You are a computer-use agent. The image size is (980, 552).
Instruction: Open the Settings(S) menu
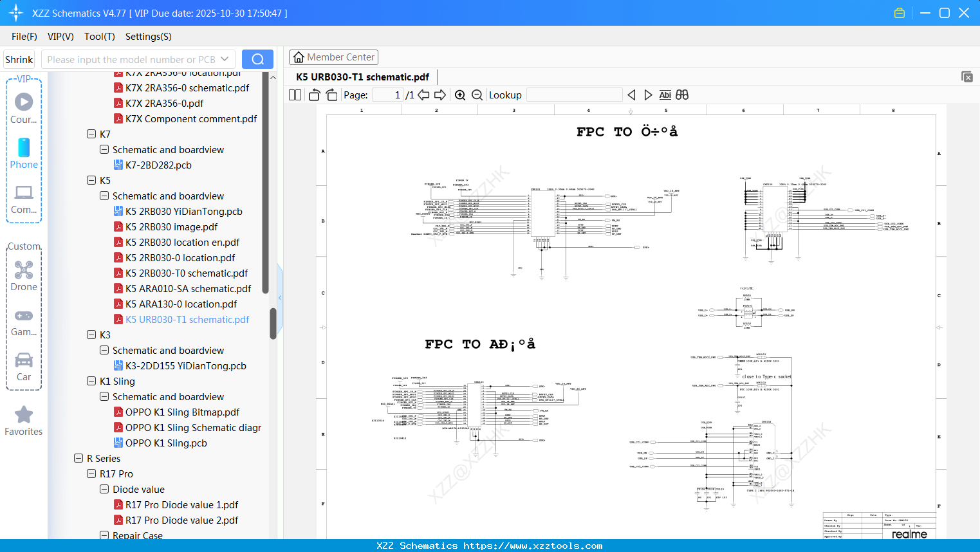148,37
